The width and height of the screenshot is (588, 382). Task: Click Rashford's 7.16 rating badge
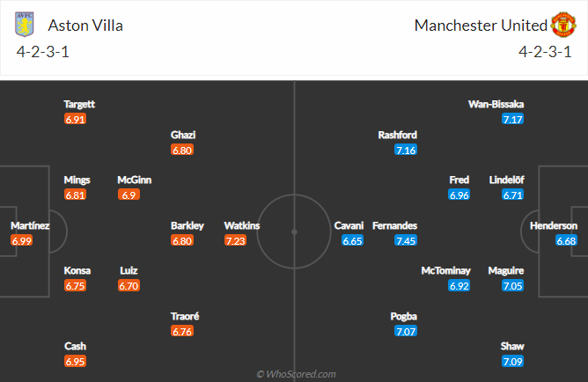click(x=406, y=150)
